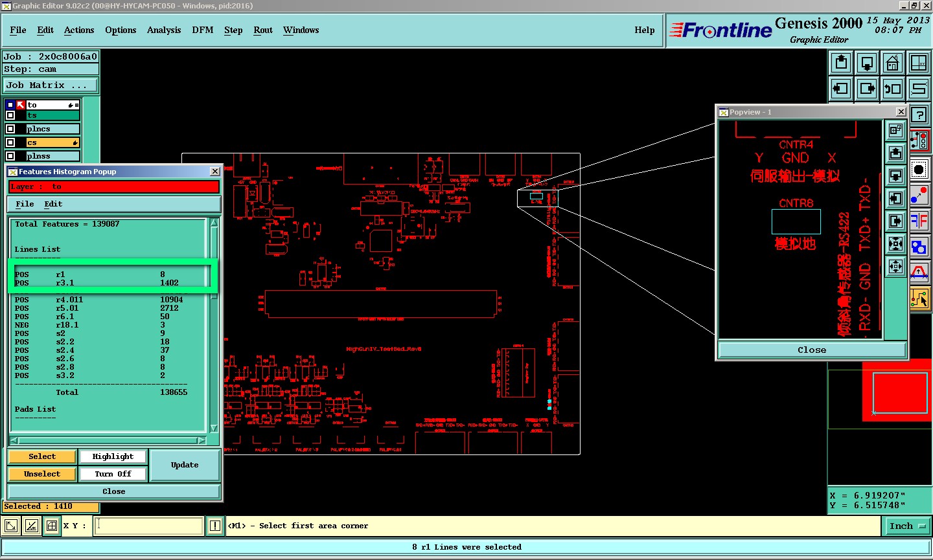Toggle the checkbox for layer plnss

click(10, 156)
